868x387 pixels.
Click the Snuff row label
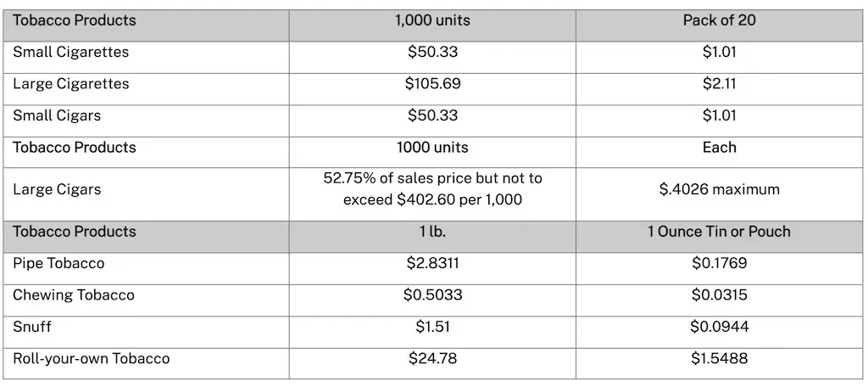32,327
